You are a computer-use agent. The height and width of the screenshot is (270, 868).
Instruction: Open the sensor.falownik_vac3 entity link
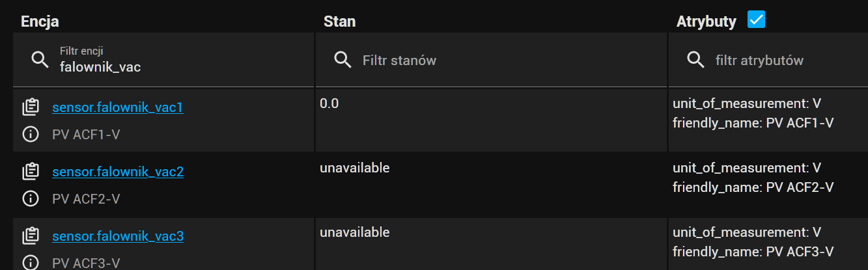coord(118,236)
